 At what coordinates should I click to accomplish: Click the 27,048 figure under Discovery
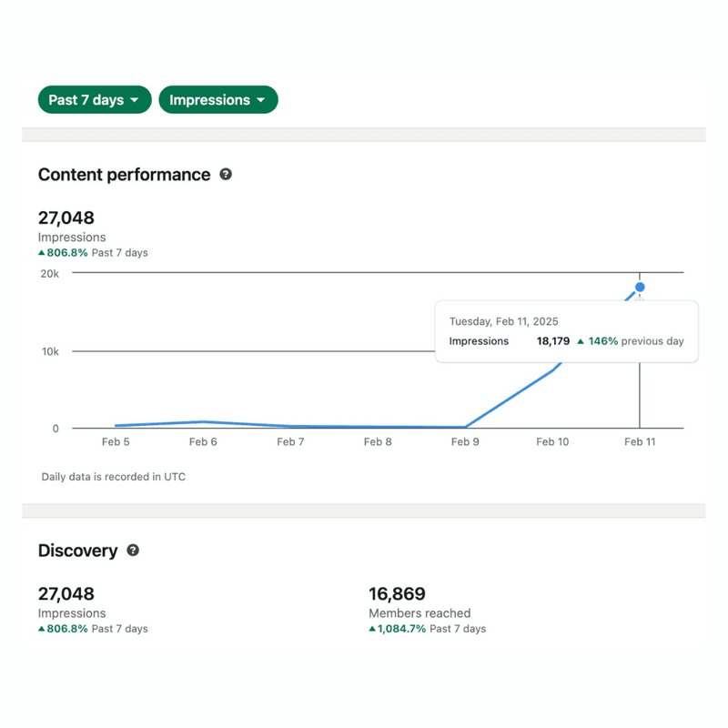point(66,594)
